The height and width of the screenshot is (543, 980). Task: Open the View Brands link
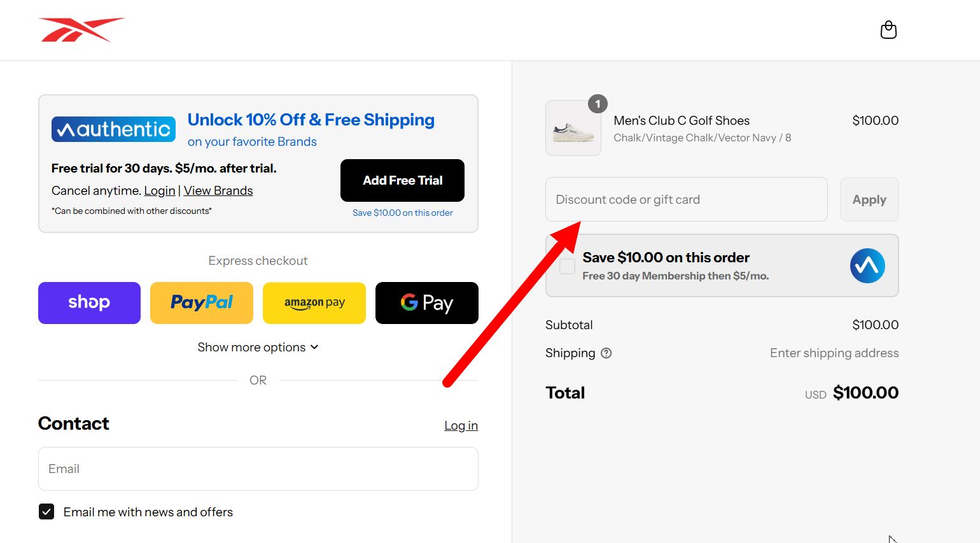[x=218, y=190]
